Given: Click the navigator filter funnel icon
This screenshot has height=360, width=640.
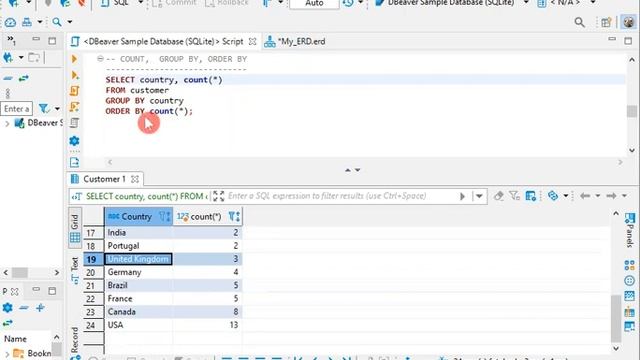Looking at the screenshot, I should click(44, 109).
